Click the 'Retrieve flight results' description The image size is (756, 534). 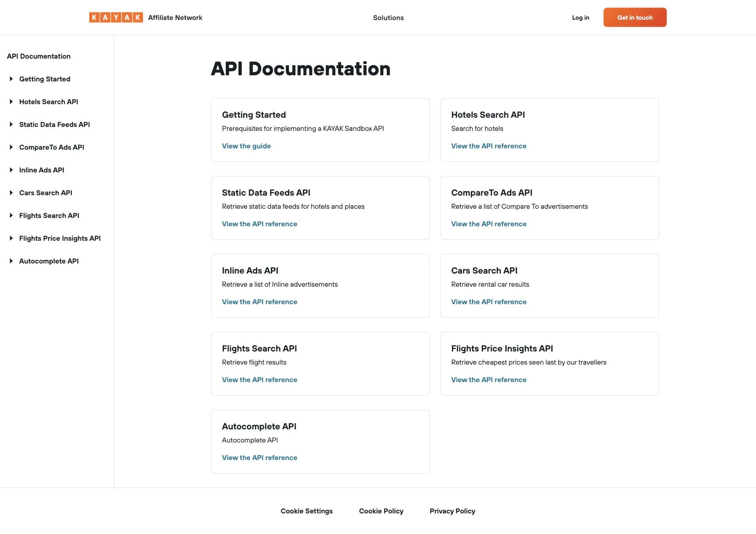tap(254, 362)
